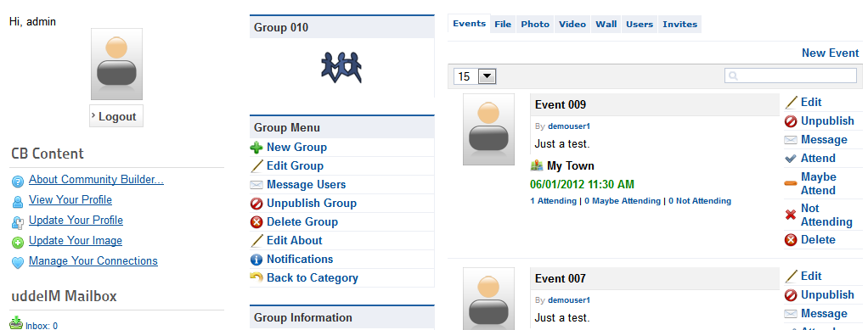Click the green plus icon beside New Group
868x330 pixels.
click(x=256, y=148)
